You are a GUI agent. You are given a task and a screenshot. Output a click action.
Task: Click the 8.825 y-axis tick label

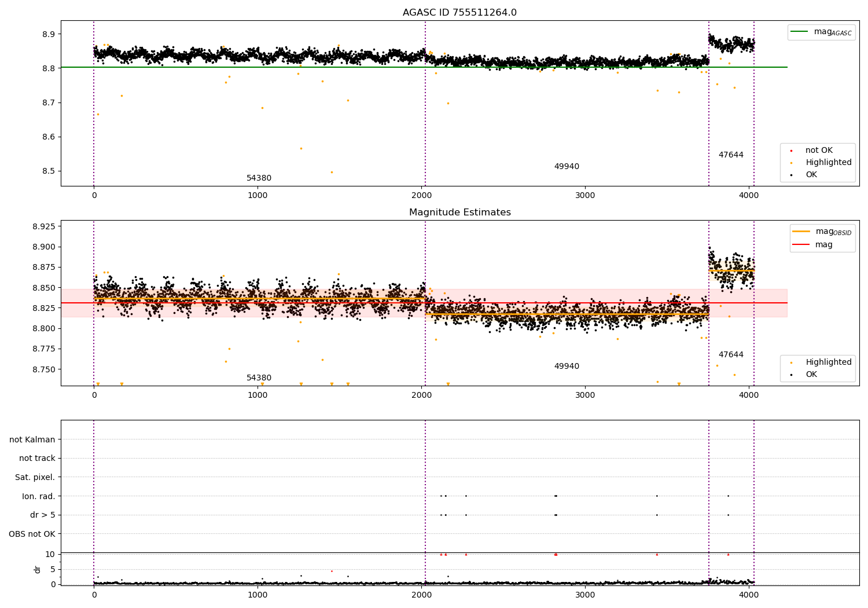coord(44,308)
